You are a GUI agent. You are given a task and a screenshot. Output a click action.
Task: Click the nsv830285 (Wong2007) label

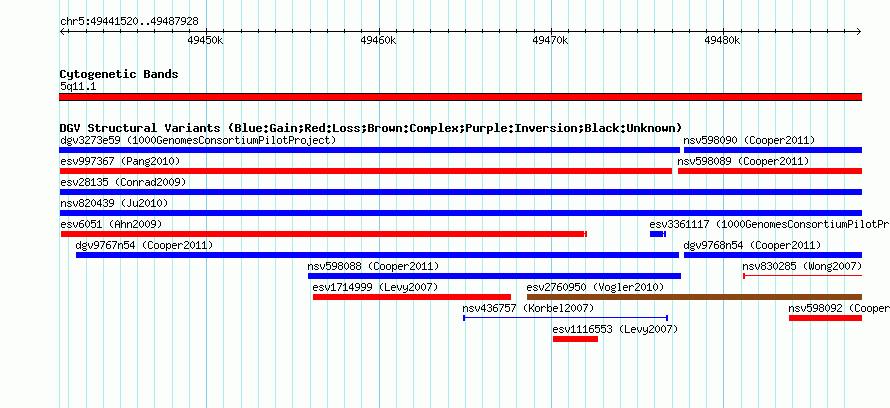click(803, 266)
